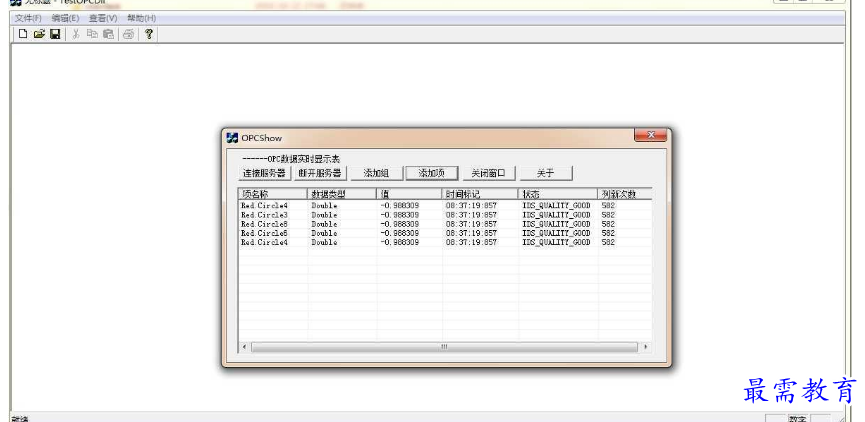Click Double in the Red.Circle8 row
Screen dimensions: 865x422
(324, 224)
